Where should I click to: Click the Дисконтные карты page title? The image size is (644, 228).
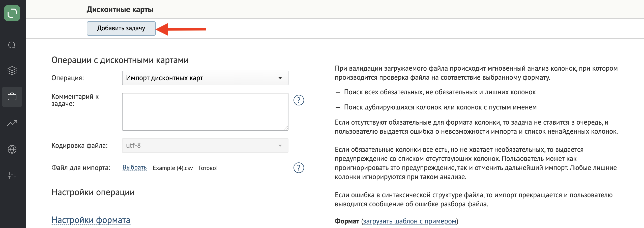(120, 10)
